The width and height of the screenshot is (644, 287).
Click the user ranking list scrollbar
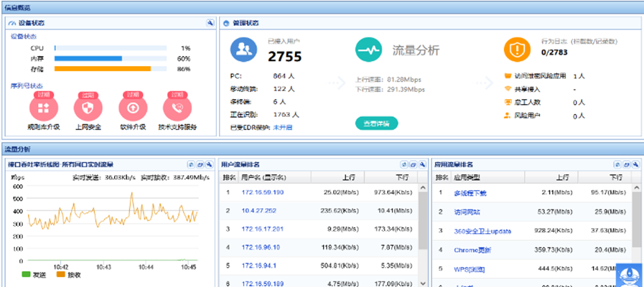coord(424,230)
